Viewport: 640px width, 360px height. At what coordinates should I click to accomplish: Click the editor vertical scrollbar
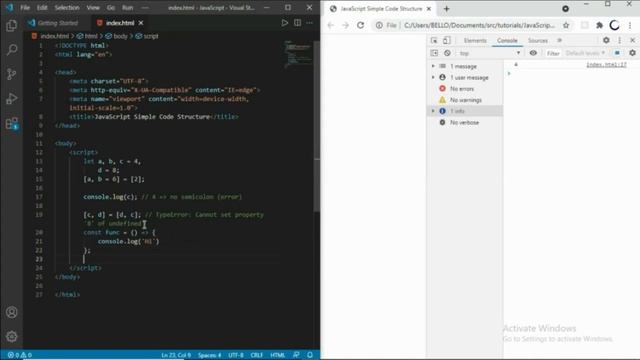[x=317, y=127]
